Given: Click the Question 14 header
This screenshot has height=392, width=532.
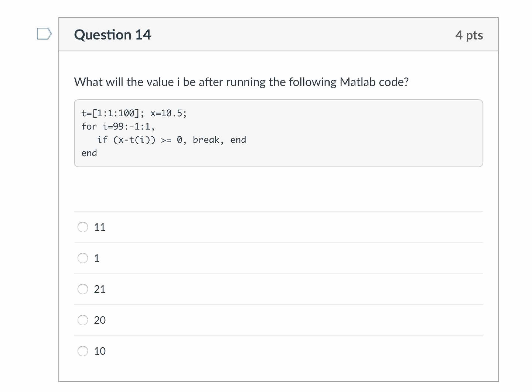Looking at the screenshot, I should coord(112,35).
